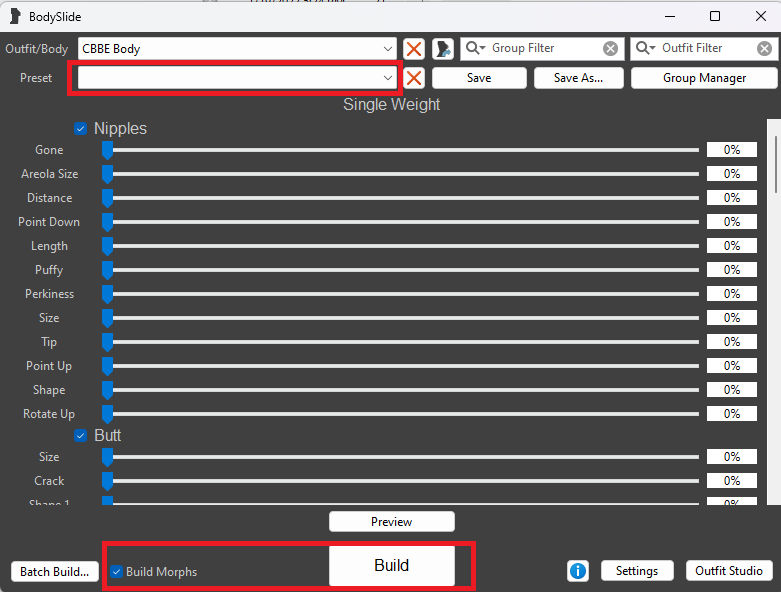This screenshot has height=592, width=781.
Task: Open Outfit Studio via body icon next to outfit
Action: [x=443, y=49]
